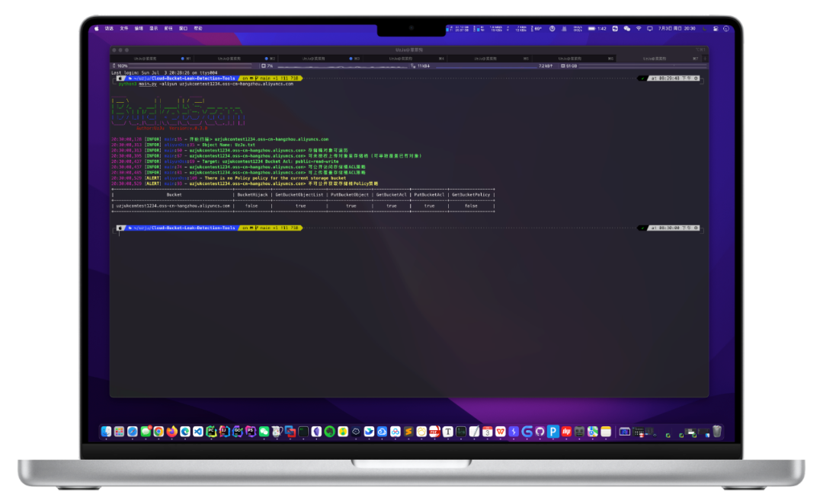The height and width of the screenshot is (504, 823).
Task: Switch to terminal tab ⌘1
Action: point(152,58)
